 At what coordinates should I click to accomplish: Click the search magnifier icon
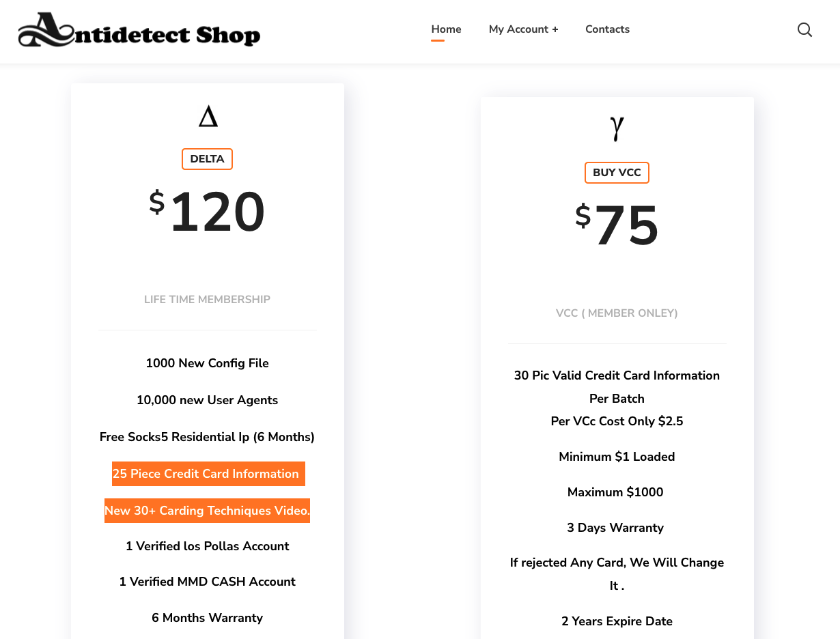pyautogui.click(x=804, y=29)
